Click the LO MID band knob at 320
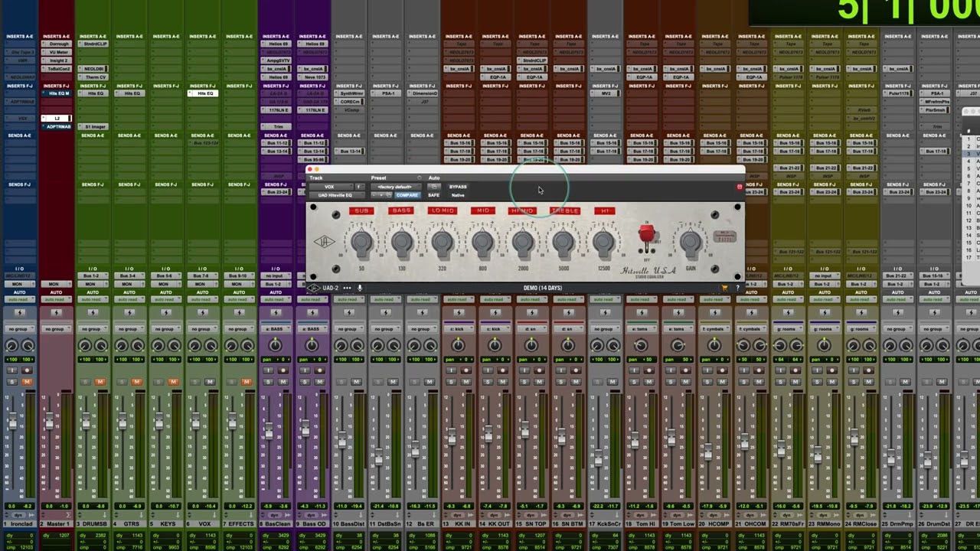980x551 pixels. tap(443, 243)
